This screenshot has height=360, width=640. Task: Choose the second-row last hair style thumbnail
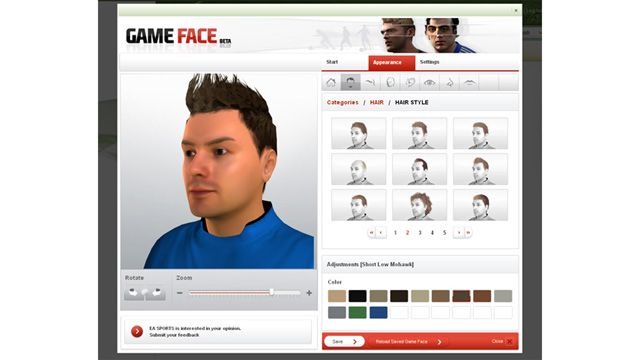pyautogui.click(x=480, y=169)
